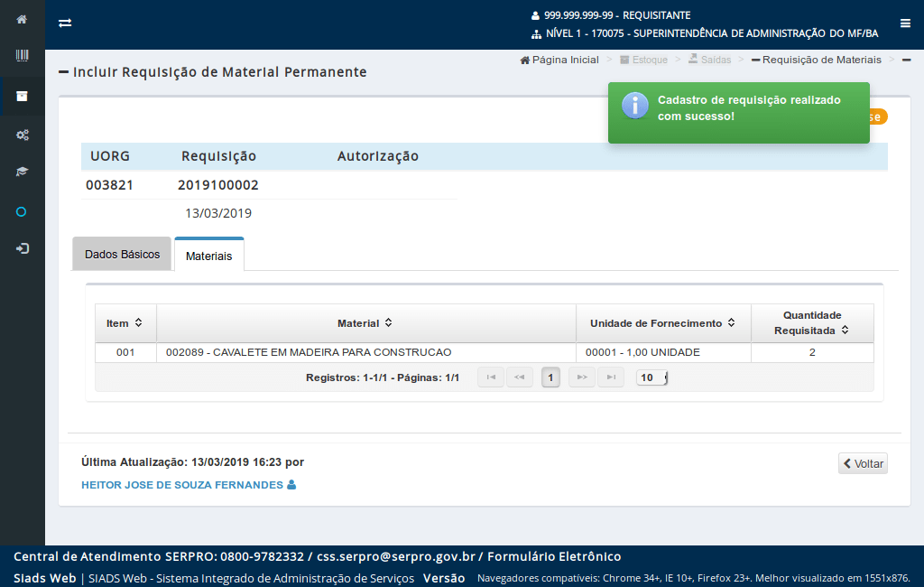
Task: Open Requisição de Materiais breadcrumb
Action: pos(816,60)
